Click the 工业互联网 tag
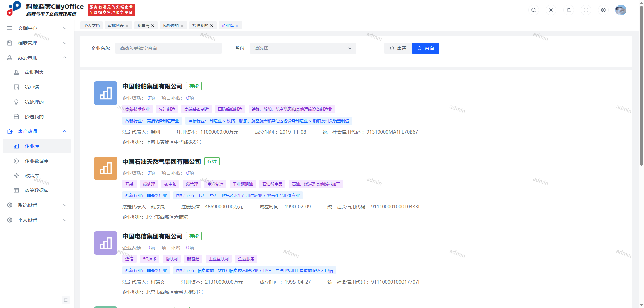 click(x=219, y=259)
